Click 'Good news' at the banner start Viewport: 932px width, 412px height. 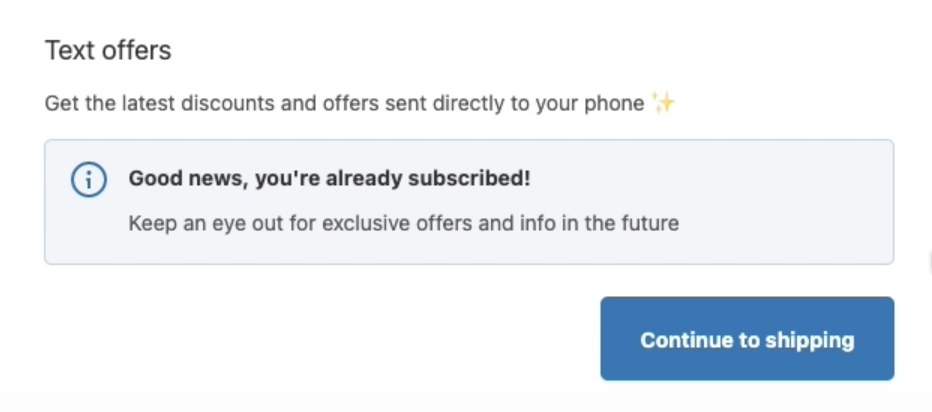[x=187, y=178]
